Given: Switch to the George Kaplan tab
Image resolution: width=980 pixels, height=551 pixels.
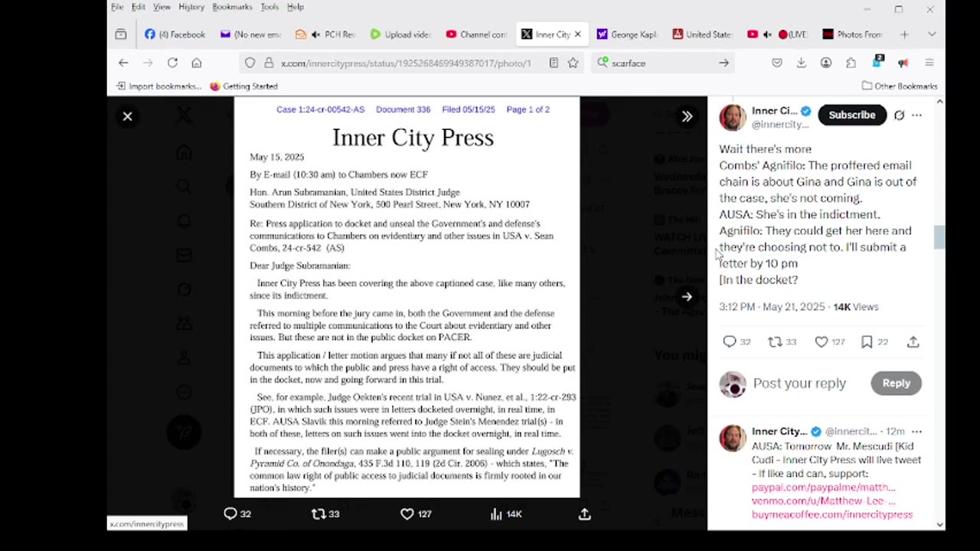Looking at the screenshot, I should click(x=628, y=34).
